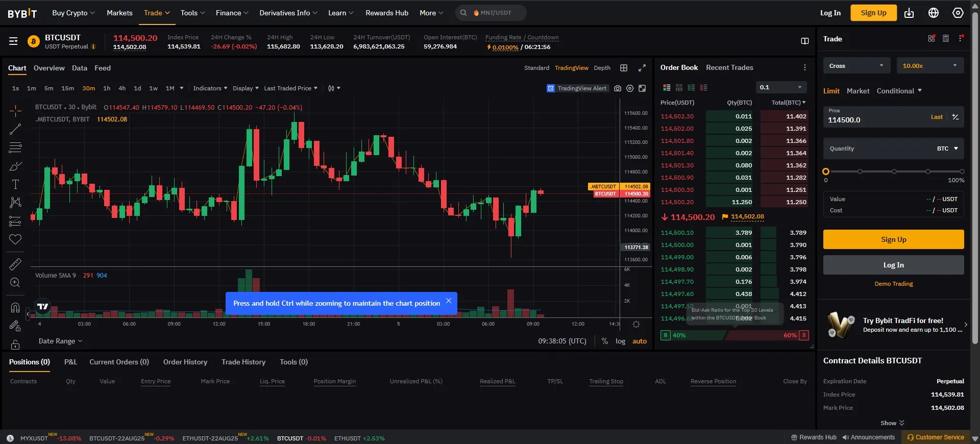The image size is (980, 444).
Task: Open the hamburger menu beside BTCUSDT
Action: pos(13,41)
